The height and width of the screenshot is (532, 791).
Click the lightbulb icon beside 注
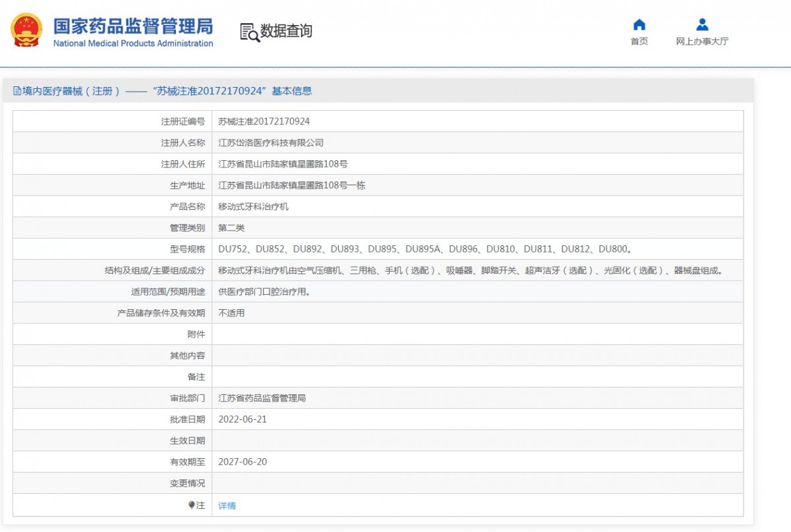click(x=192, y=505)
